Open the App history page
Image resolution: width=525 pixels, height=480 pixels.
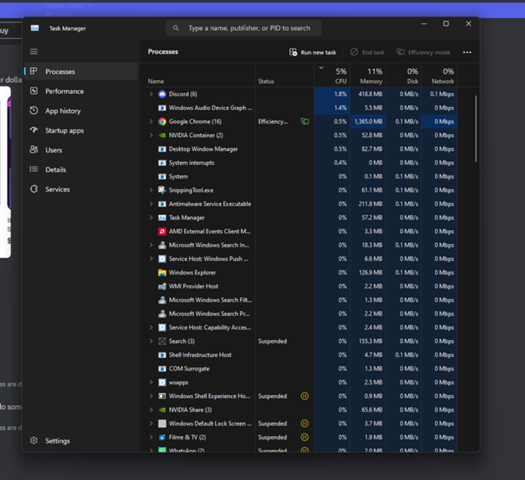81,111
